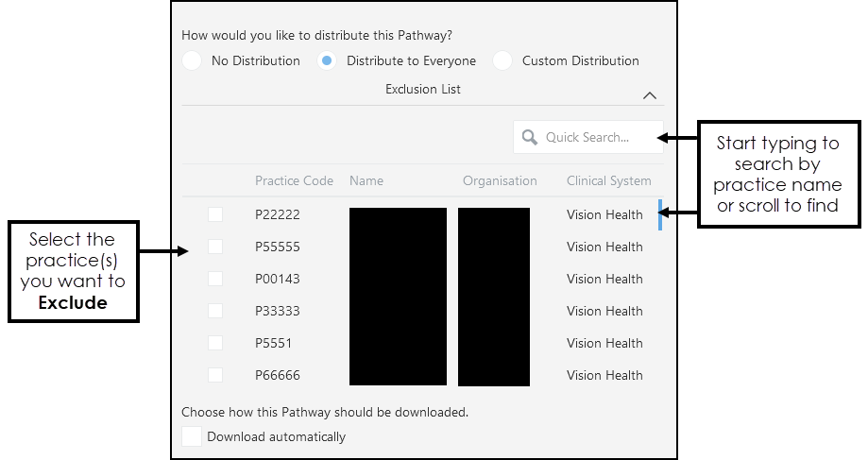
Task: Mark practice P66666 checkbox for exclusion
Action: [x=215, y=375]
